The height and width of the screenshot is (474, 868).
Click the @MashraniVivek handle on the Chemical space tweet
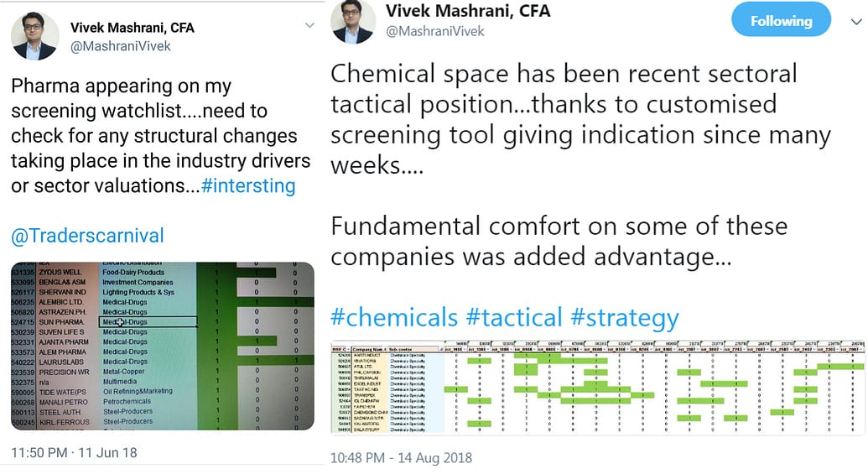pos(434,31)
